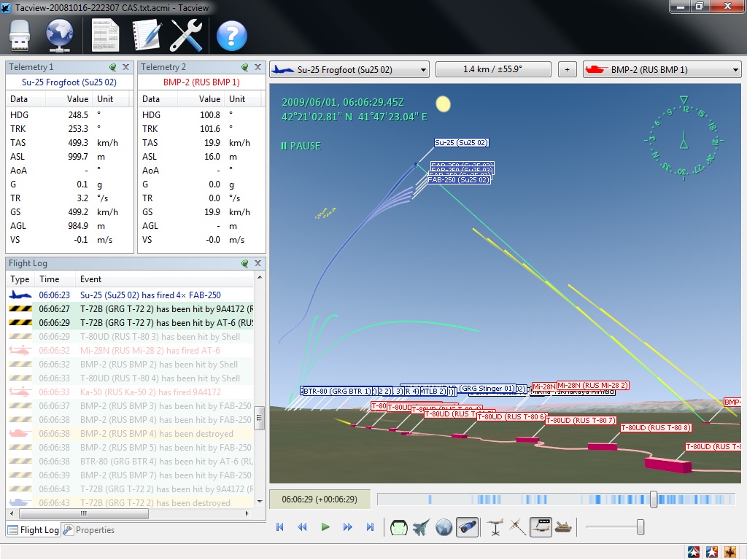Select the globe satellite view icon
The width and height of the screenshot is (747, 560).
pyautogui.click(x=444, y=527)
